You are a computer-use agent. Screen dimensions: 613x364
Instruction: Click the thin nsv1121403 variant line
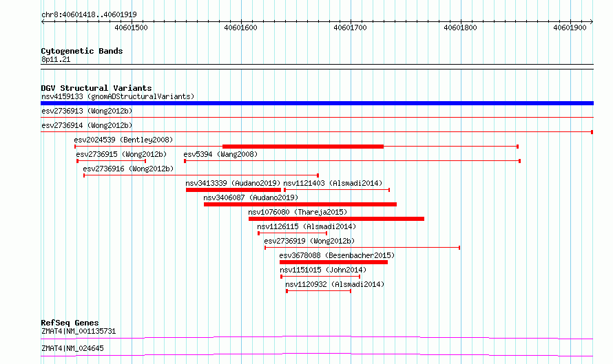coord(337,190)
